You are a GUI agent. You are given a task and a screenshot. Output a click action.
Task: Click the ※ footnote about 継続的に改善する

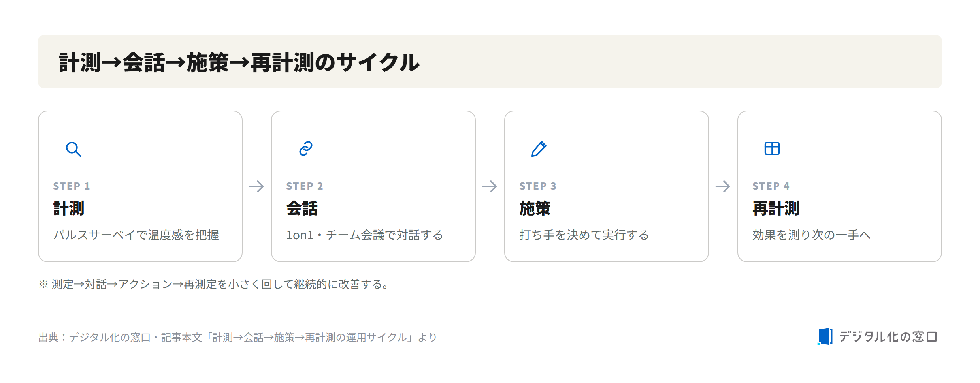pyautogui.click(x=213, y=284)
